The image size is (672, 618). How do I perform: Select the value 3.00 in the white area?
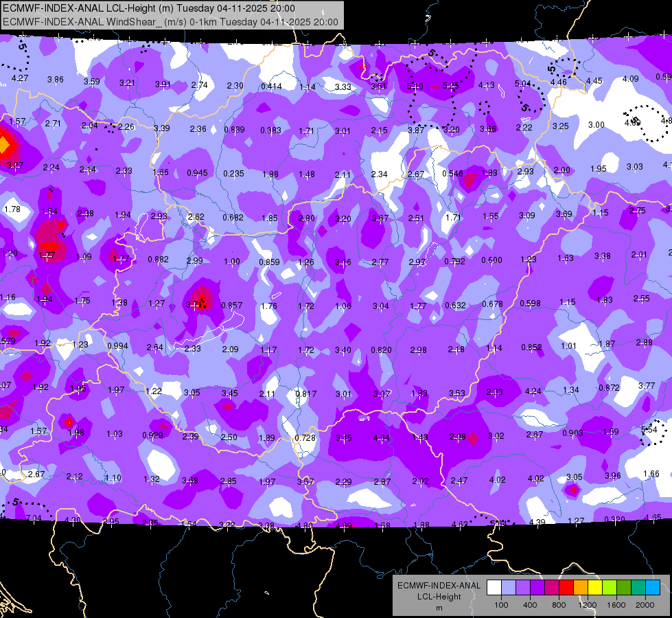tap(596, 125)
